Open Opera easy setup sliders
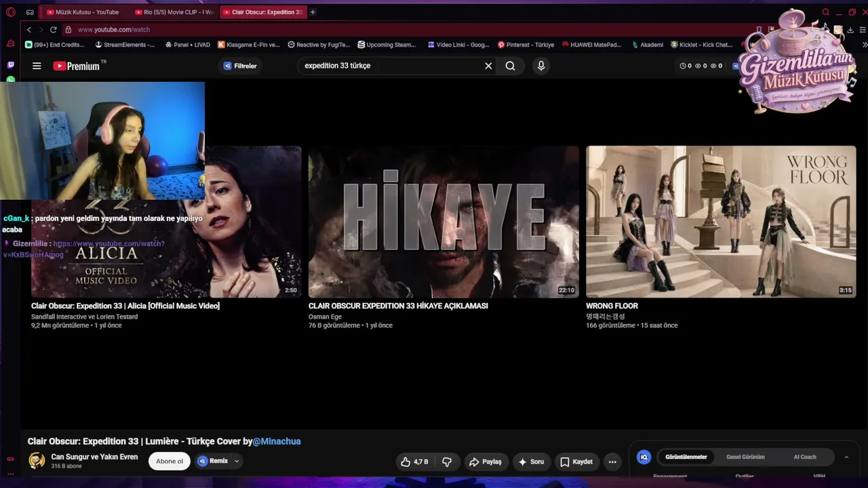Viewport: 868px width, 488px height. [x=863, y=30]
